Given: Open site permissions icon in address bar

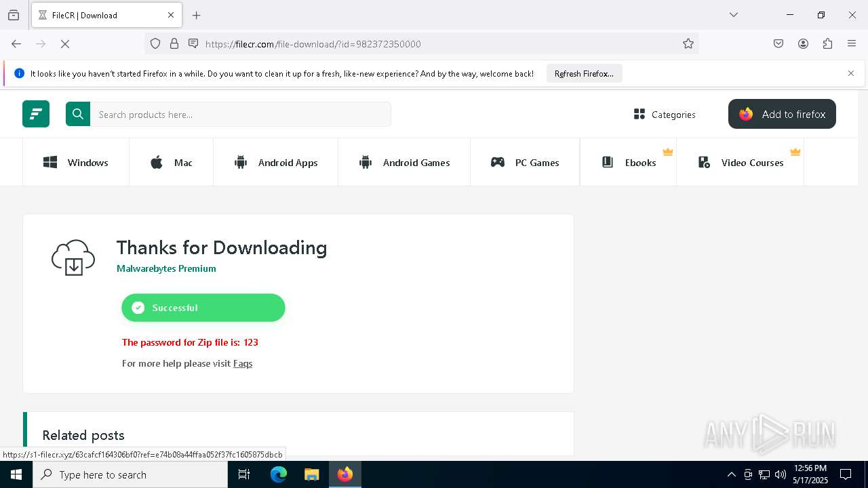Looking at the screenshot, I should coord(193,44).
